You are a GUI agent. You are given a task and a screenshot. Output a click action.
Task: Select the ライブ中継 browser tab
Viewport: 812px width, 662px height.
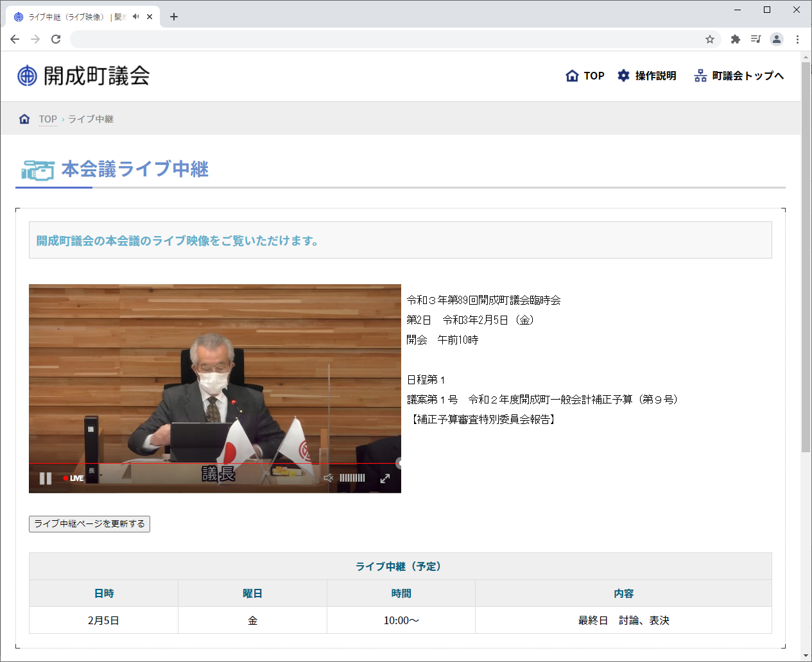point(83,17)
